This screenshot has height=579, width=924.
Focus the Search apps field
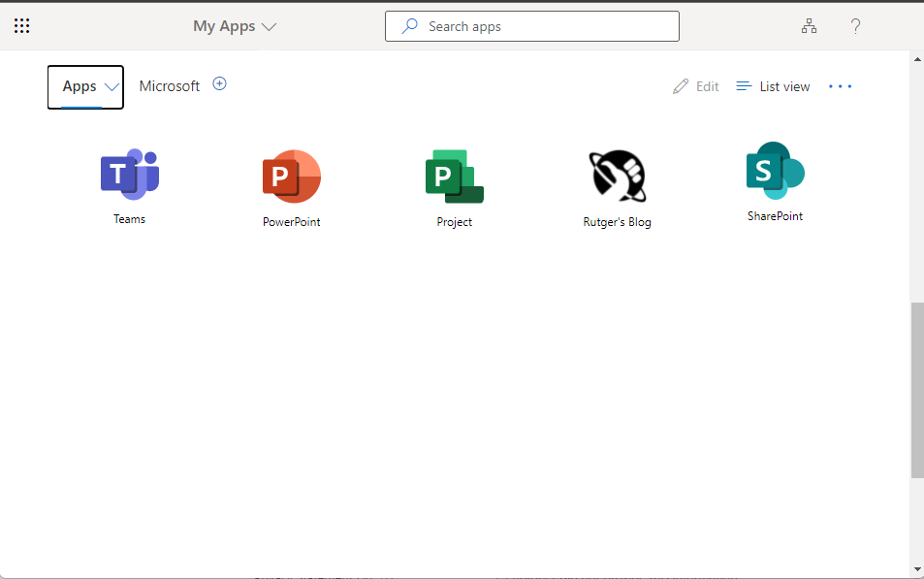point(532,26)
